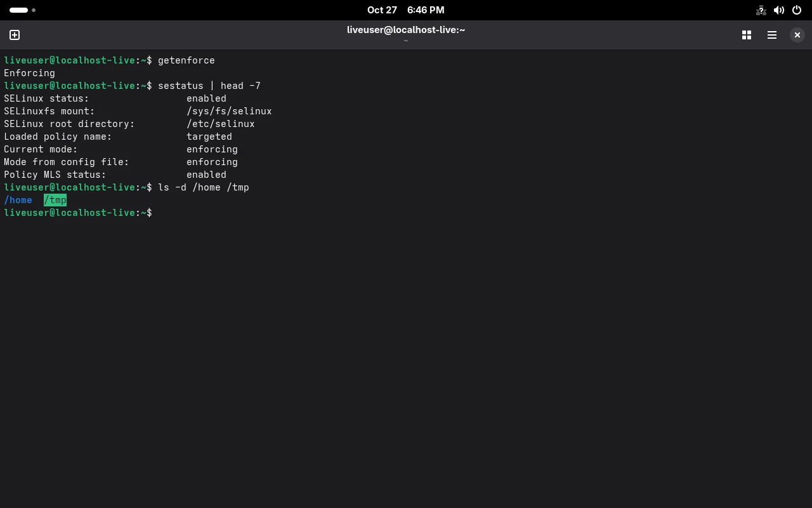Click the 'targeted' policy name value
The width and height of the screenshot is (812, 508).
point(209,137)
